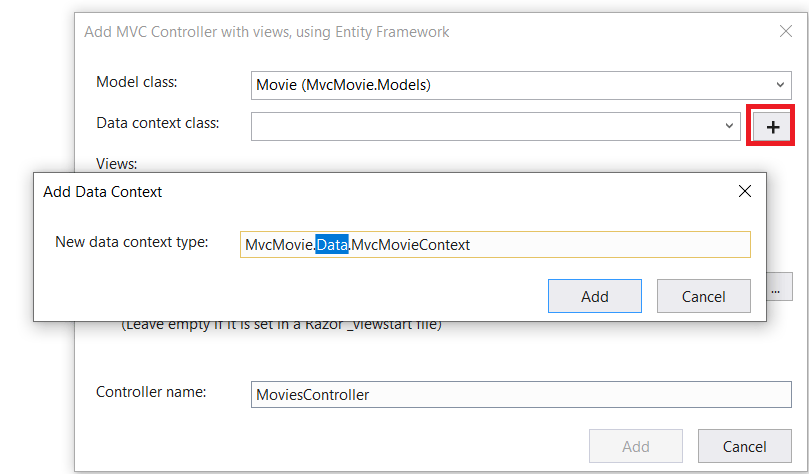Click the New data context type label
This screenshot has height=475, width=809.
[131, 242]
